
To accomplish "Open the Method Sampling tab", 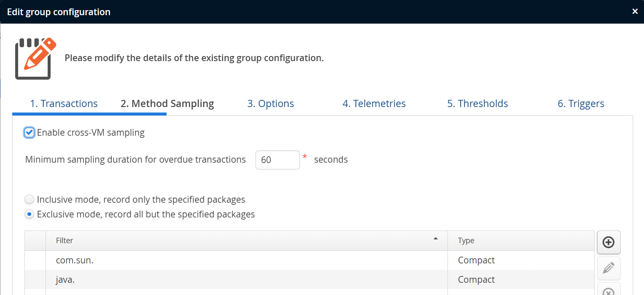I will coord(167,104).
